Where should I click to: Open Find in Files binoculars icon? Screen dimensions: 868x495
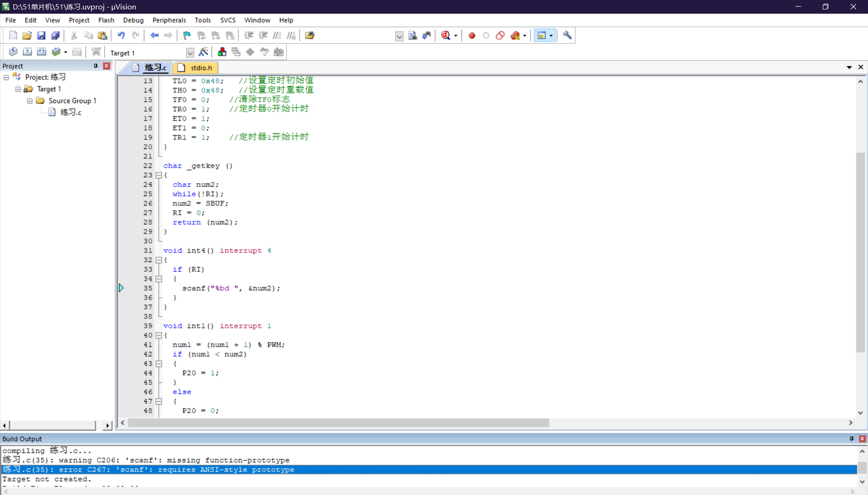310,35
